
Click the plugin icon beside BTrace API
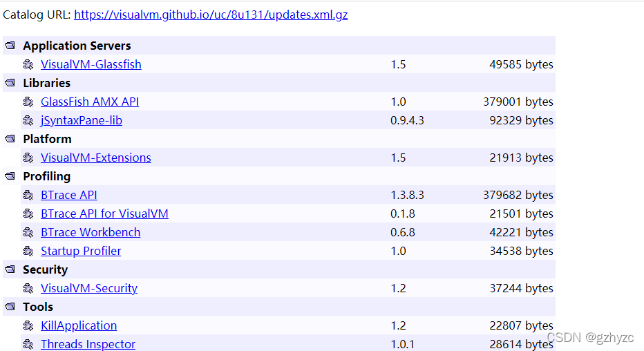28,195
